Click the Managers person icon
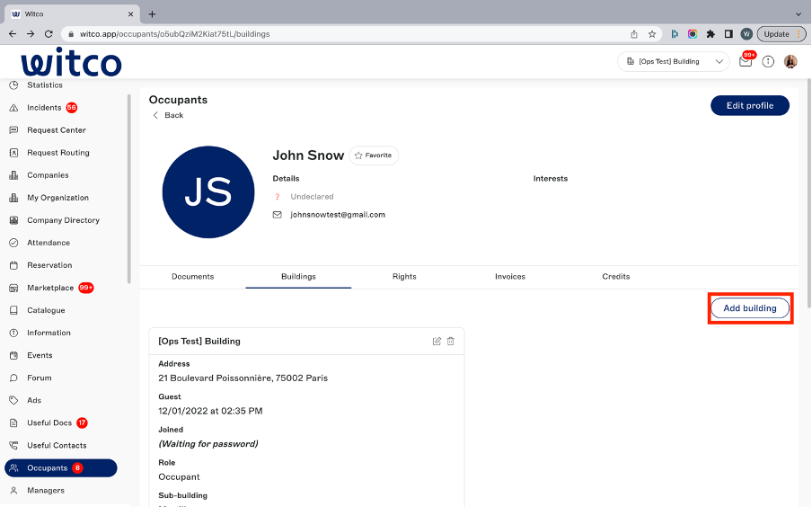This screenshot has height=507, width=812. coord(14,491)
